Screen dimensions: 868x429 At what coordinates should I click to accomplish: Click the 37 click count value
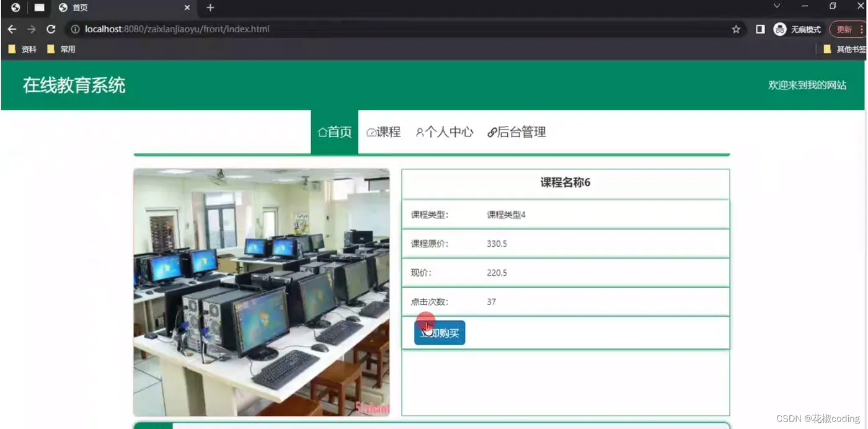pyautogui.click(x=492, y=302)
